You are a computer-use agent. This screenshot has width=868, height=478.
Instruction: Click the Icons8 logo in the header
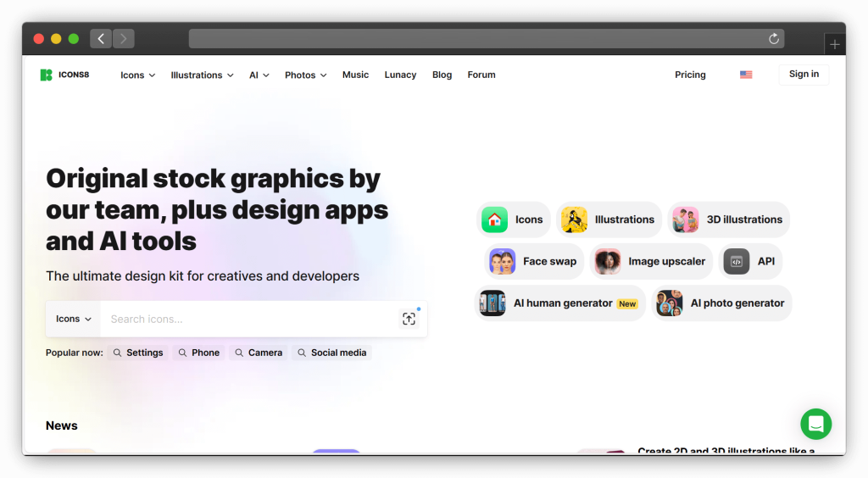pos(64,75)
